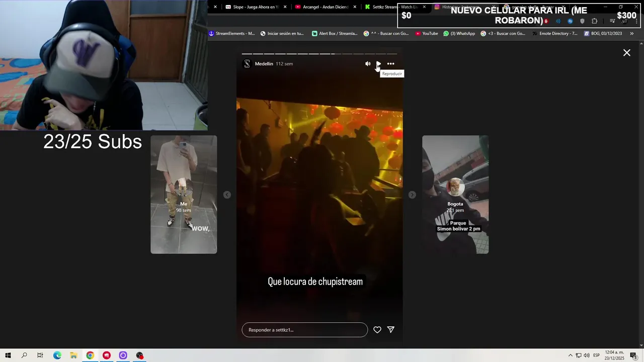644x362 pixels.
Task: Close the 'Arcangel - Andan Diciendo' tab
Action: (355, 7)
